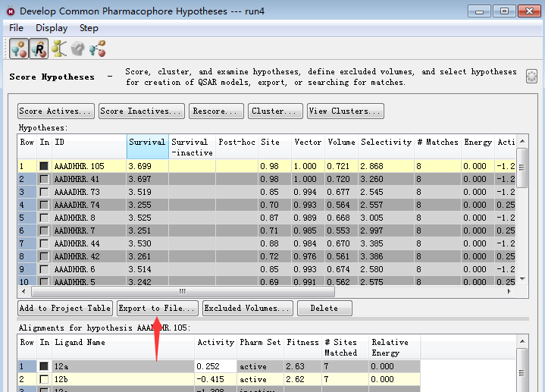Screen dimensions: 545x392
Task: Click the Score Actives button
Action: tap(56, 111)
